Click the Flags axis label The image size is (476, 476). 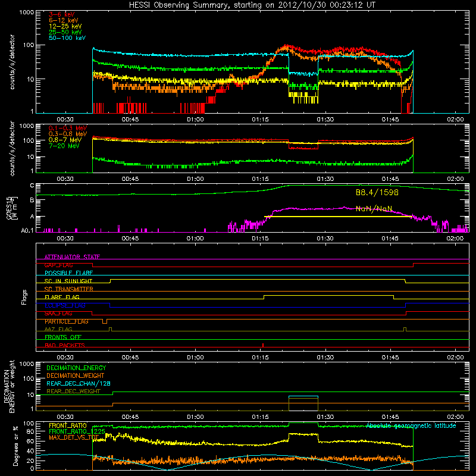click(x=24, y=297)
